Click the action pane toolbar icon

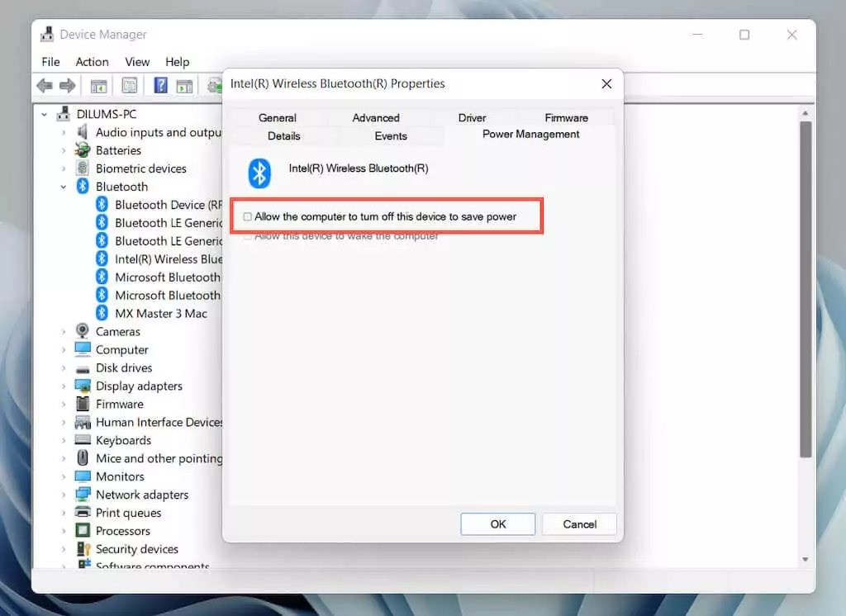(x=184, y=85)
